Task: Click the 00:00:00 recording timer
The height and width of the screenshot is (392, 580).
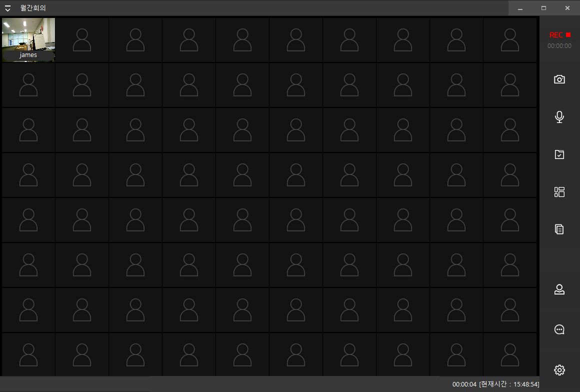Action: (x=559, y=46)
